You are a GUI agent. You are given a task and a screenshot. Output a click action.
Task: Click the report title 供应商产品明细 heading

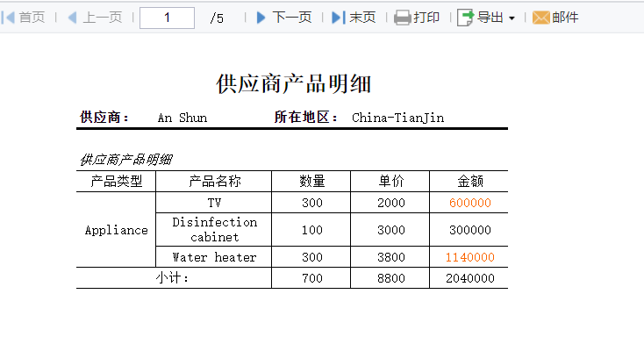tap(294, 83)
